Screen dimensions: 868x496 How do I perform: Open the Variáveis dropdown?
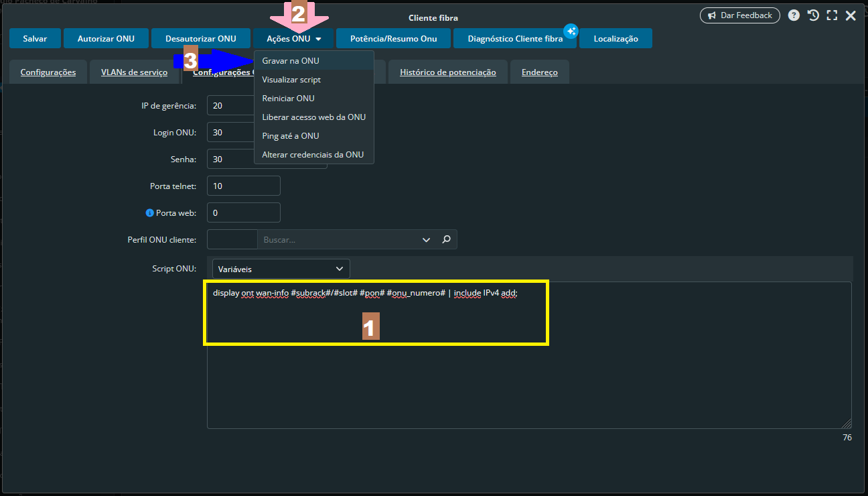[x=281, y=269]
